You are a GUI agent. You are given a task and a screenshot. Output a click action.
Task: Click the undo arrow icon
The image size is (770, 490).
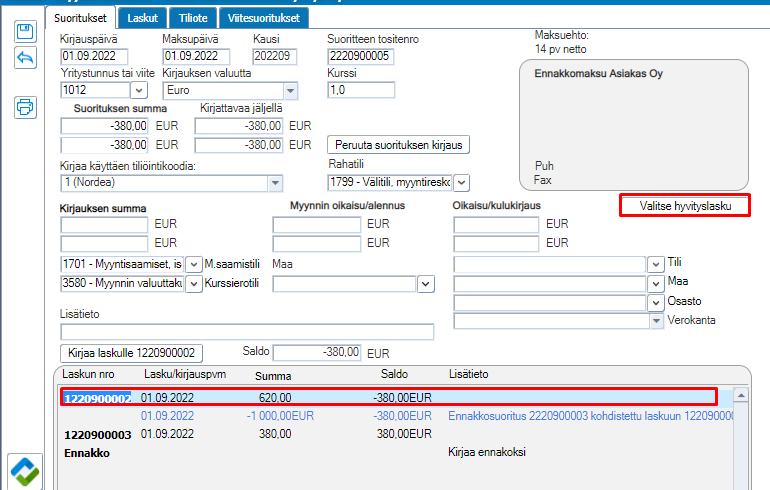coord(25,58)
